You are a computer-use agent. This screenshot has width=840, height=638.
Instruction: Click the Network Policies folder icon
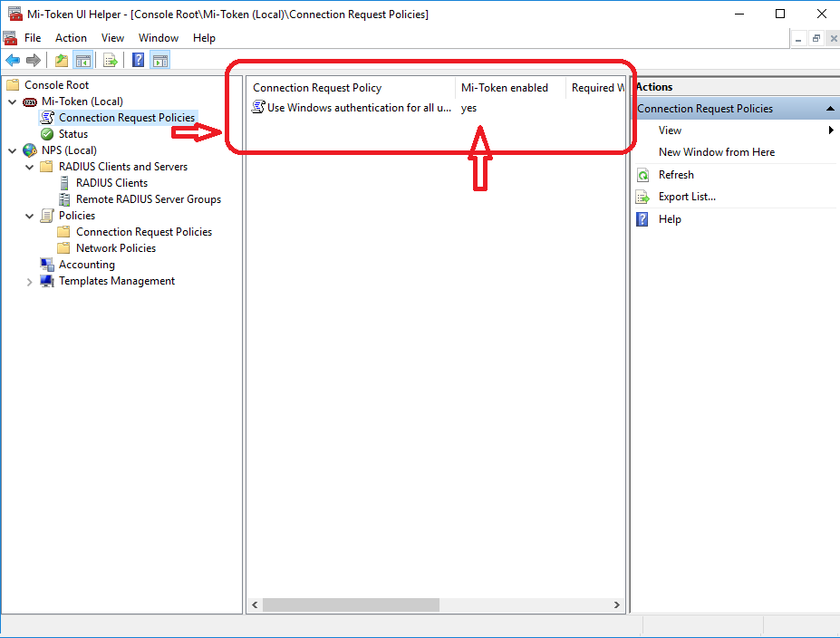(63, 248)
